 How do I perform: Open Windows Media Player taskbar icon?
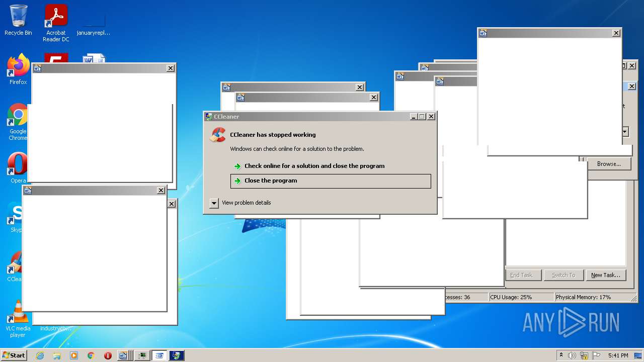(x=74, y=355)
